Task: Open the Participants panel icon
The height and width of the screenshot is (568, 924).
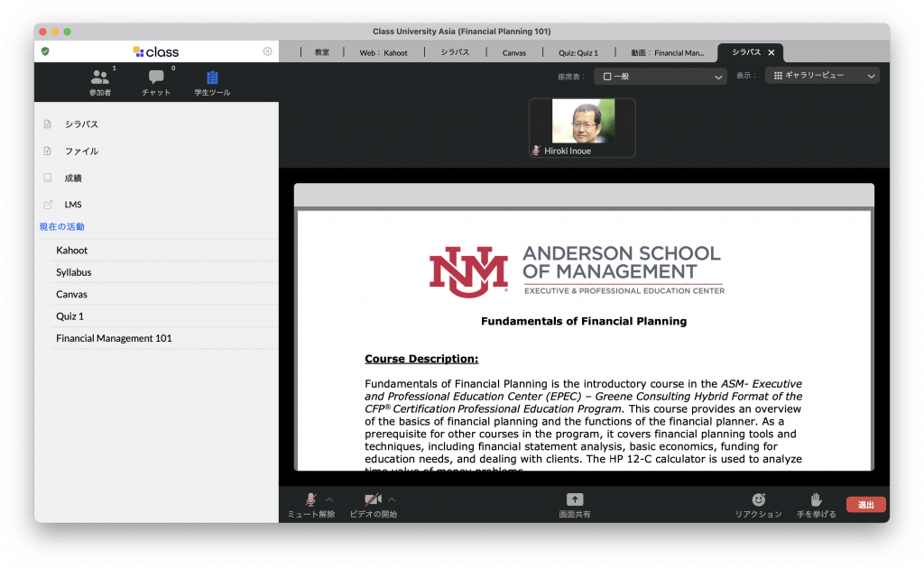Action: click(99, 78)
